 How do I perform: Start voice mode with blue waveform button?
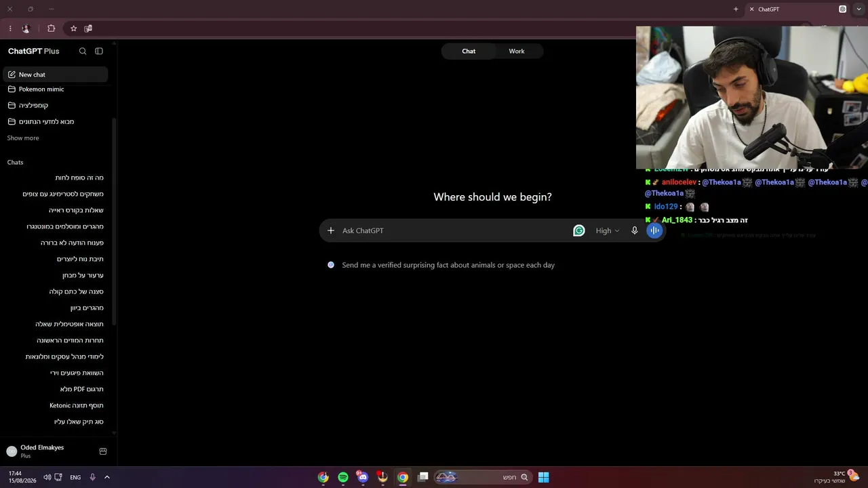pyautogui.click(x=654, y=230)
